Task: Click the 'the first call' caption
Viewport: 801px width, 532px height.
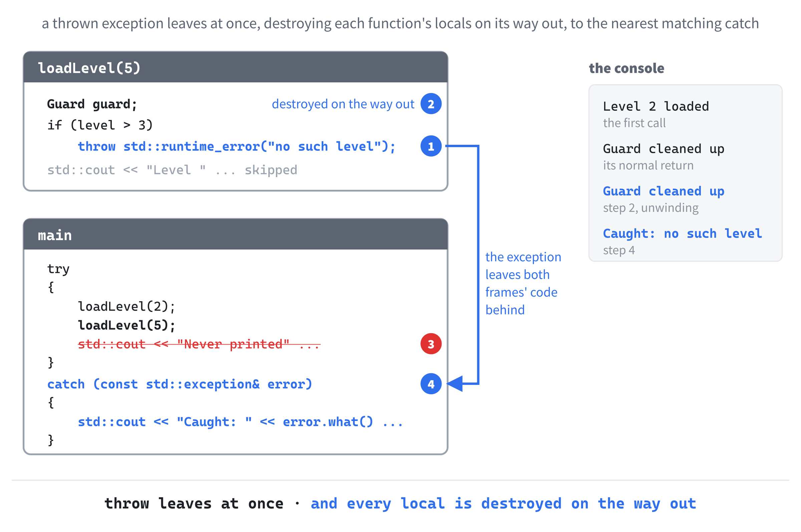Action: coord(634,123)
